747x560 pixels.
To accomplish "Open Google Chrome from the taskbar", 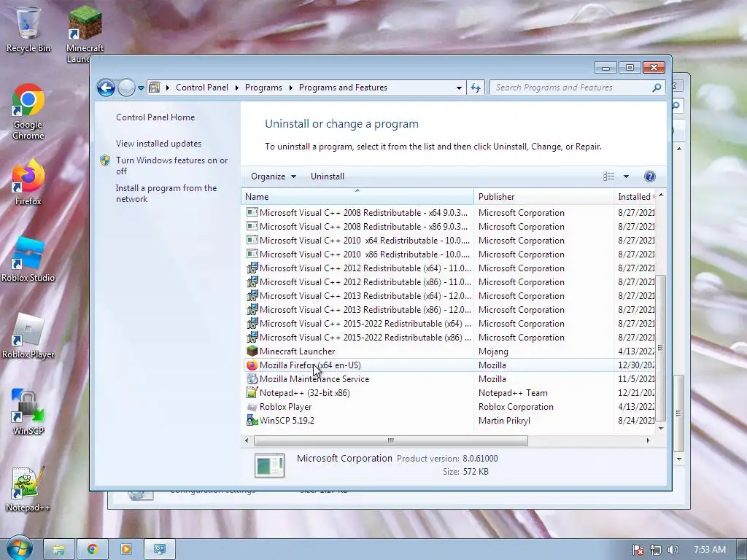I will tap(93, 550).
